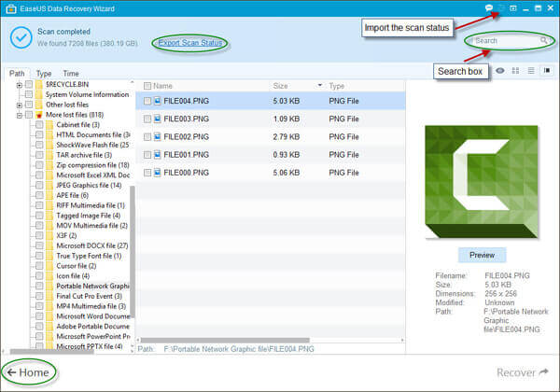Screen dimensions: 560x392
Task: Switch to the Type tab
Action: click(x=44, y=73)
